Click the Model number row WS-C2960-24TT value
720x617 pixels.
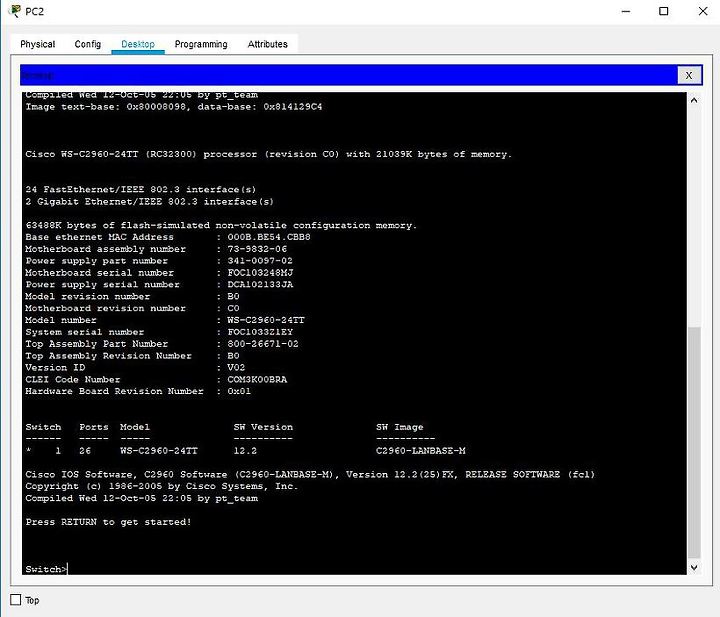click(266, 320)
